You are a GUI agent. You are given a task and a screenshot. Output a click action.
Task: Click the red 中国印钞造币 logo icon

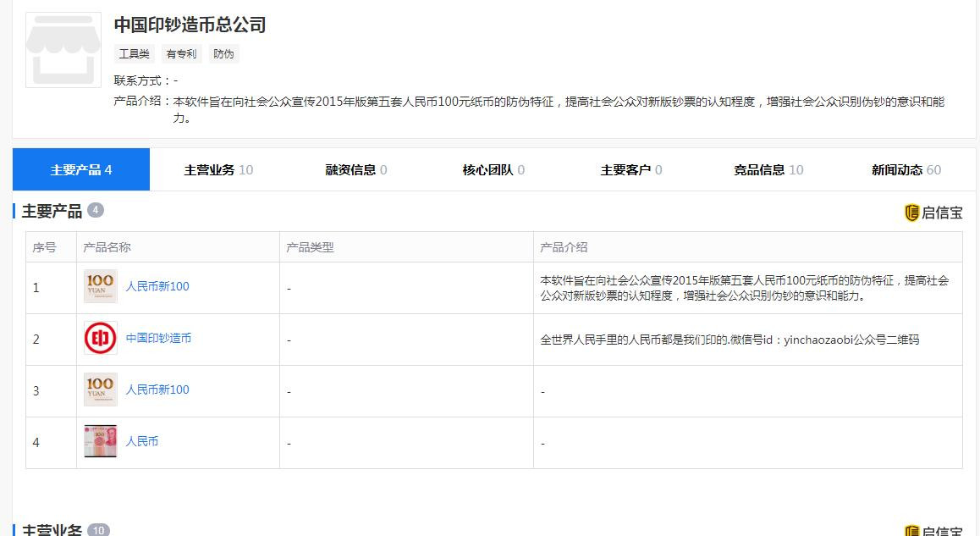tap(101, 339)
